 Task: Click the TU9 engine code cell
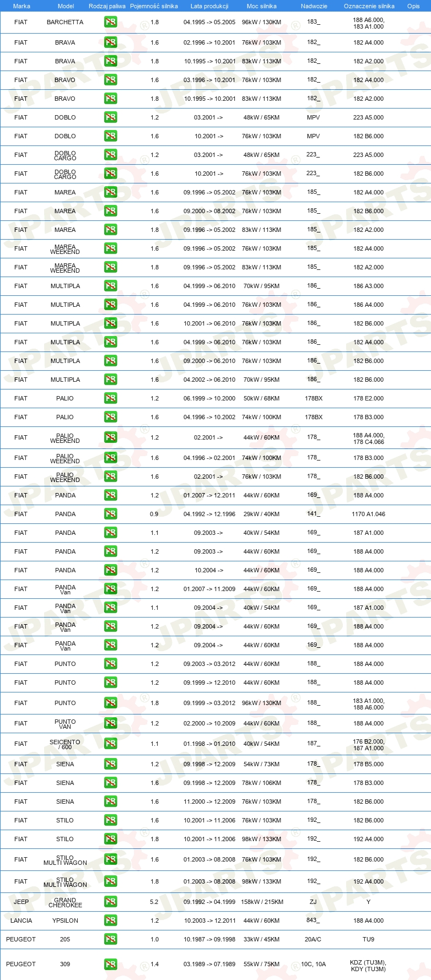[368, 939]
